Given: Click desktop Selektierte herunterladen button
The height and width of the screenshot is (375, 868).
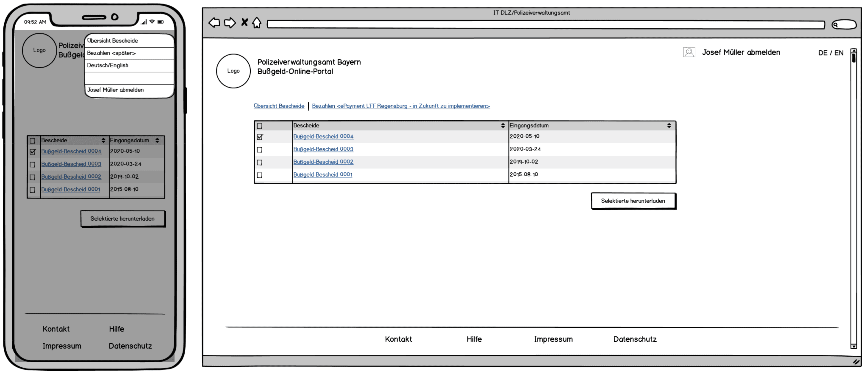Looking at the screenshot, I should click(x=633, y=201).
